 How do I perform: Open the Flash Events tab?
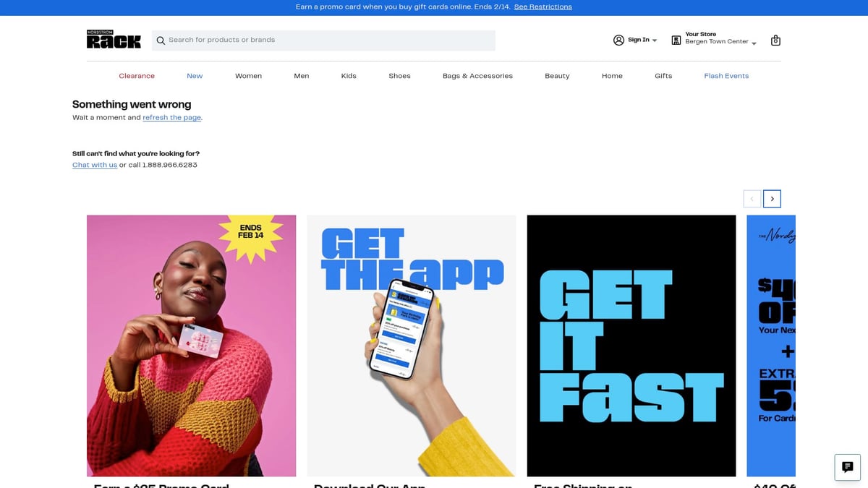pyautogui.click(x=726, y=76)
